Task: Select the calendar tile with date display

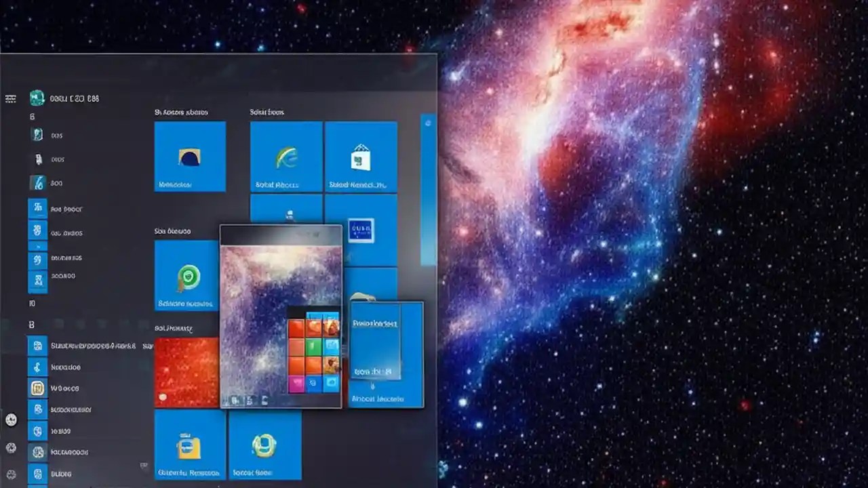Action: pyautogui.click(x=361, y=230)
